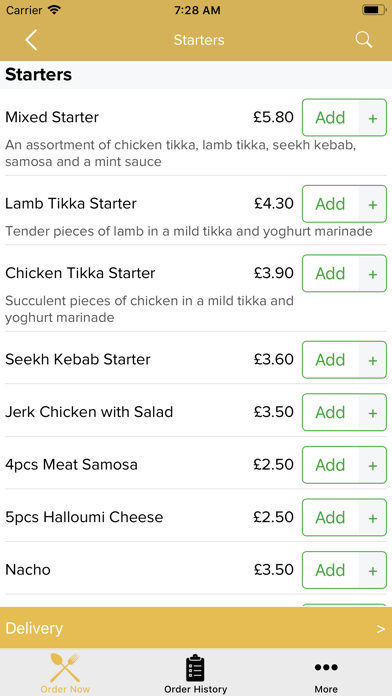Image resolution: width=392 pixels, height=696 pixels.
Task: Click the plus icon for Mixed Starter
Action: [373, 118]
